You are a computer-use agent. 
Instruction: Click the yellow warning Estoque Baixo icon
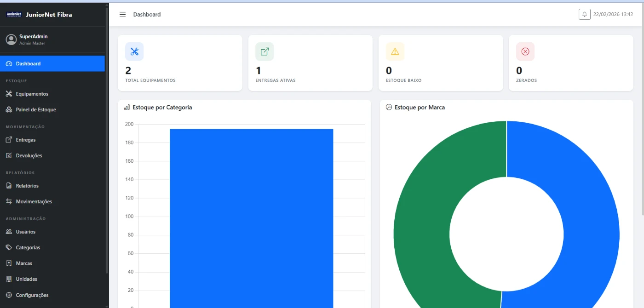point(395,51)
